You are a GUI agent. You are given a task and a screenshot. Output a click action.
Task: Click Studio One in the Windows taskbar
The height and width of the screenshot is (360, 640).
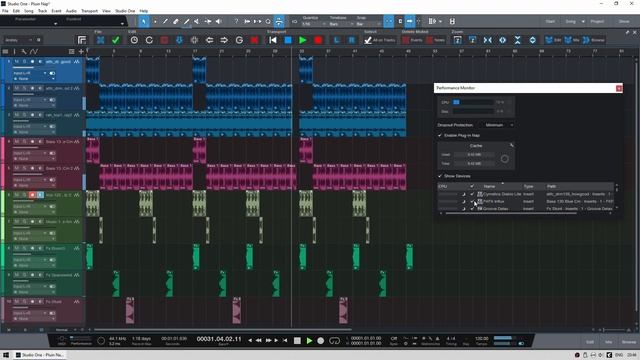pyautogui.click(x=40, y=355)
